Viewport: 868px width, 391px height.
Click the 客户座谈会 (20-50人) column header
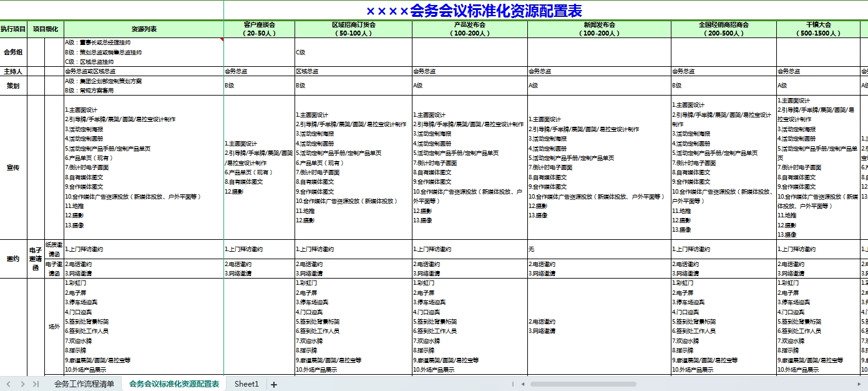point(259,29)
